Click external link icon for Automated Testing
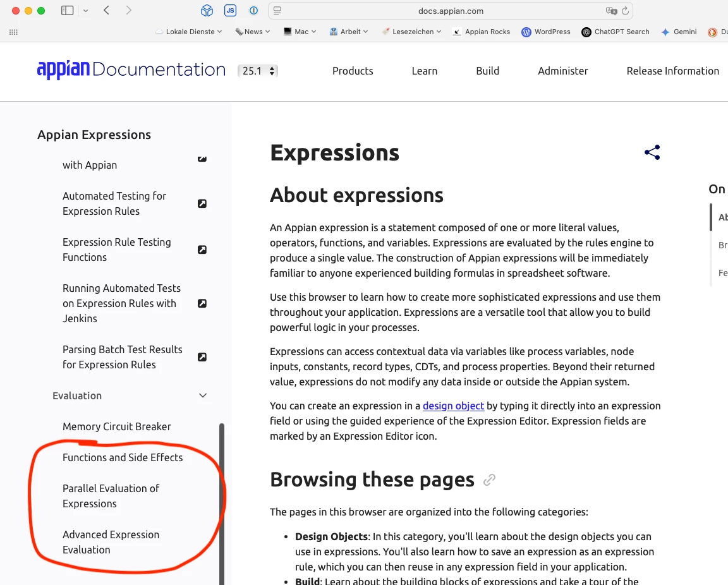This screenshot has width=728, height=585. tap(202, 203)
